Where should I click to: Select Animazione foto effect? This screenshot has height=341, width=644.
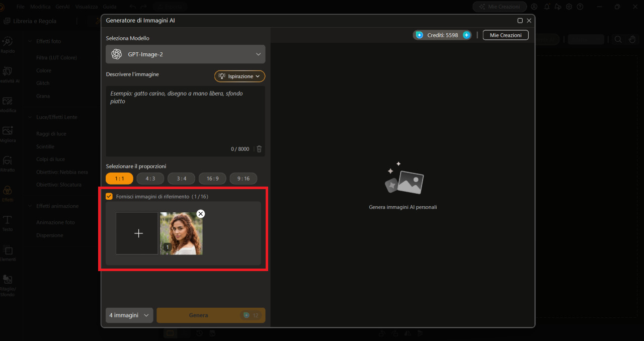[x=55, y=222]
